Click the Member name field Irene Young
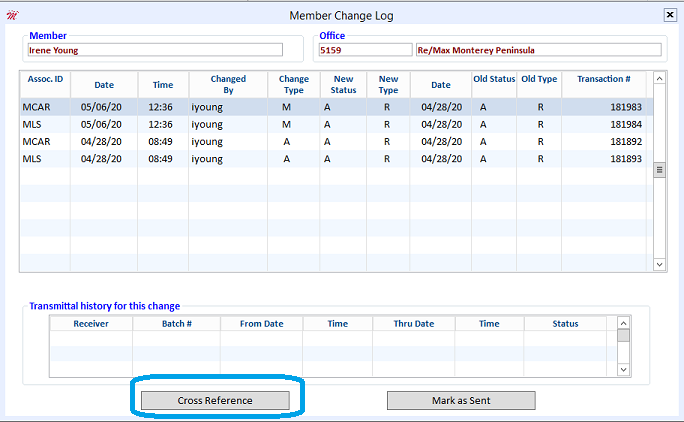 click(x=155, y=50)
